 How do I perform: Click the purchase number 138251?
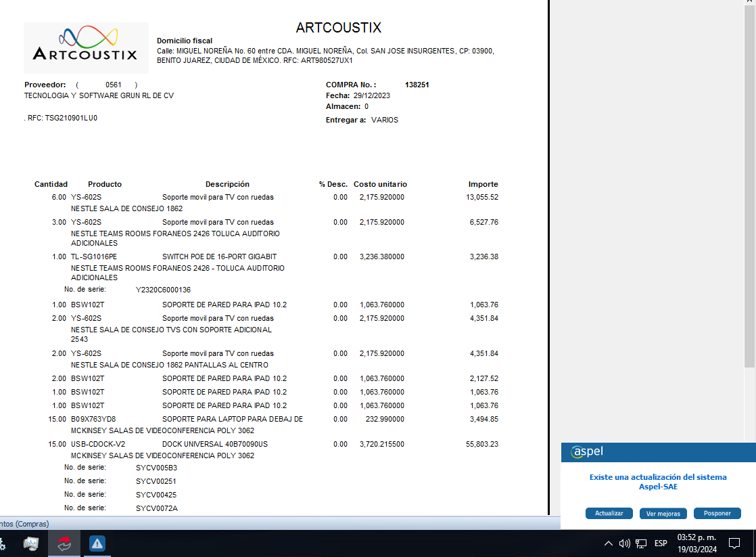click(417, 85)
